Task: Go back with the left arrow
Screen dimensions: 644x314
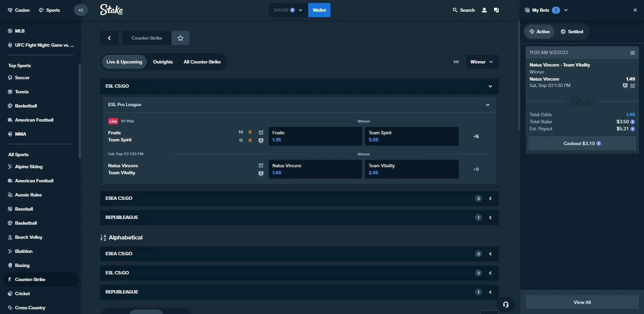Action: click(x=109, y=38)
